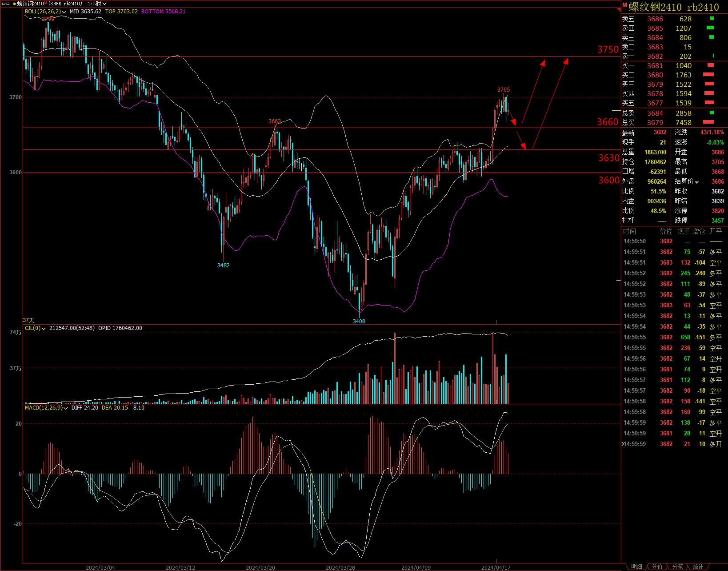Click the OPID 1760462.00 readout

pos(120,328)
